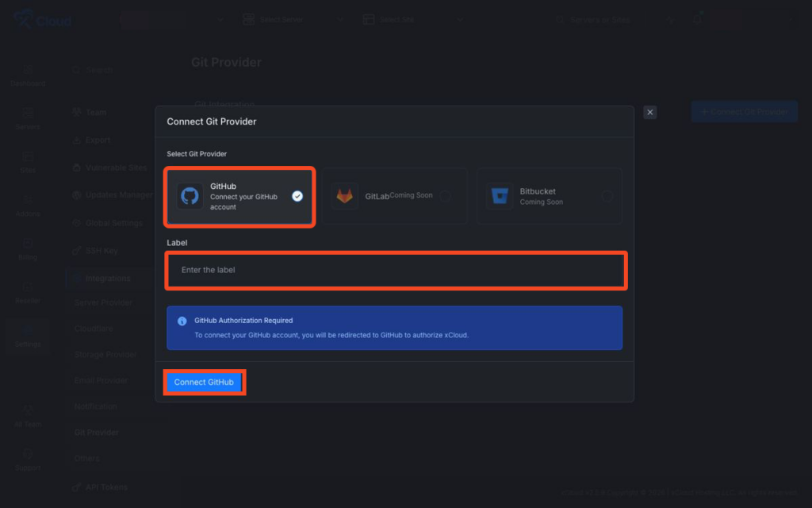Screen dimensions: 812x508
Task: Click the Vulnerable Sites bug icon
Action: [77, 167]
